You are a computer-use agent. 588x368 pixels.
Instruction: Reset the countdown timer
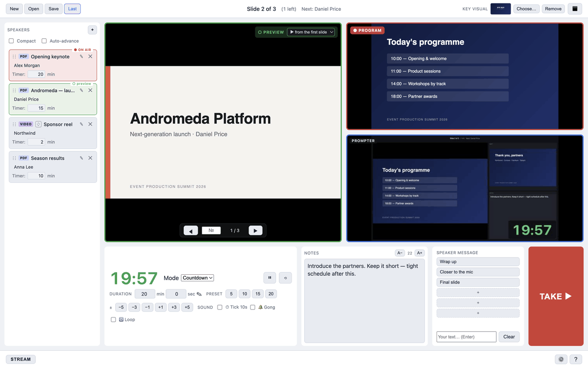285,278
